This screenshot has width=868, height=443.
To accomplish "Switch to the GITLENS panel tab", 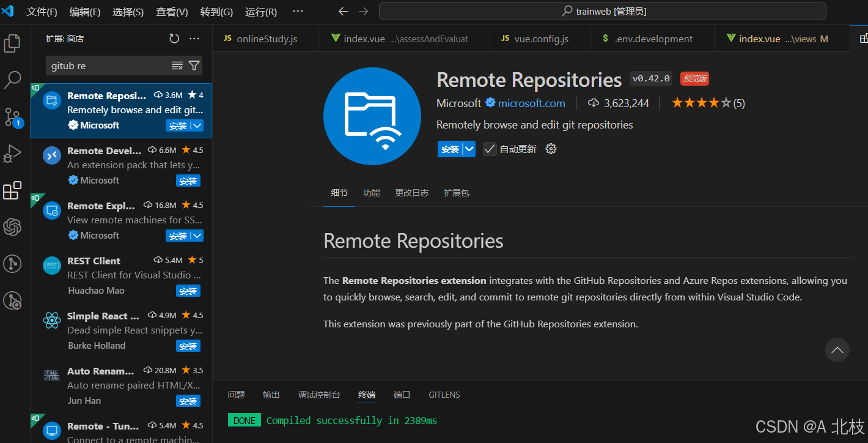I will (x=444, y=395).
